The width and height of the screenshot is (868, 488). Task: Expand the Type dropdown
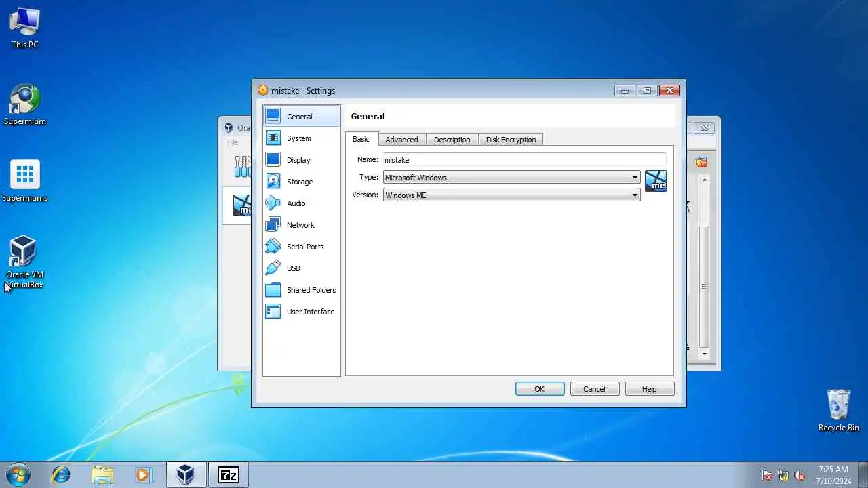(x=511, y=178)
